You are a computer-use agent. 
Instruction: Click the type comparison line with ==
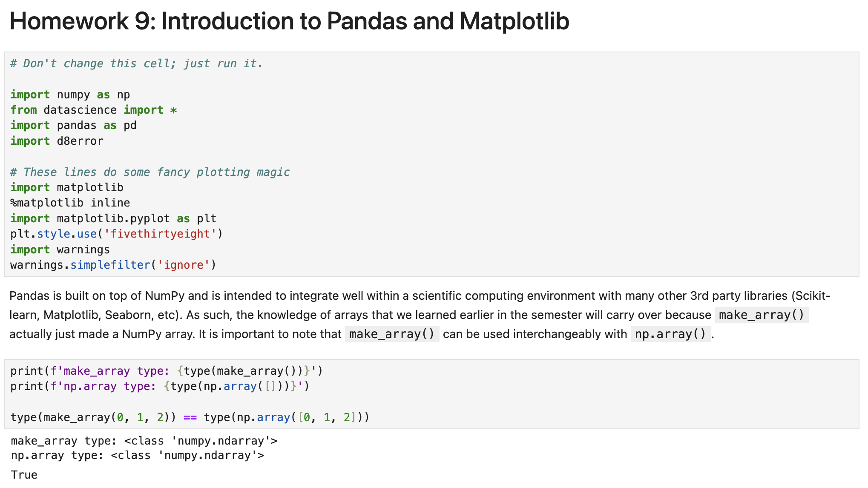190,417
